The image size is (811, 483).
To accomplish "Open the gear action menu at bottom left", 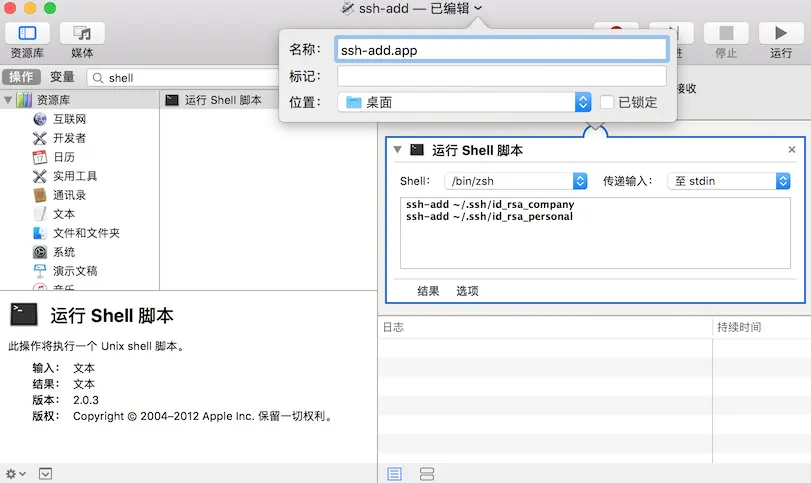I will [x=15, y=474].
